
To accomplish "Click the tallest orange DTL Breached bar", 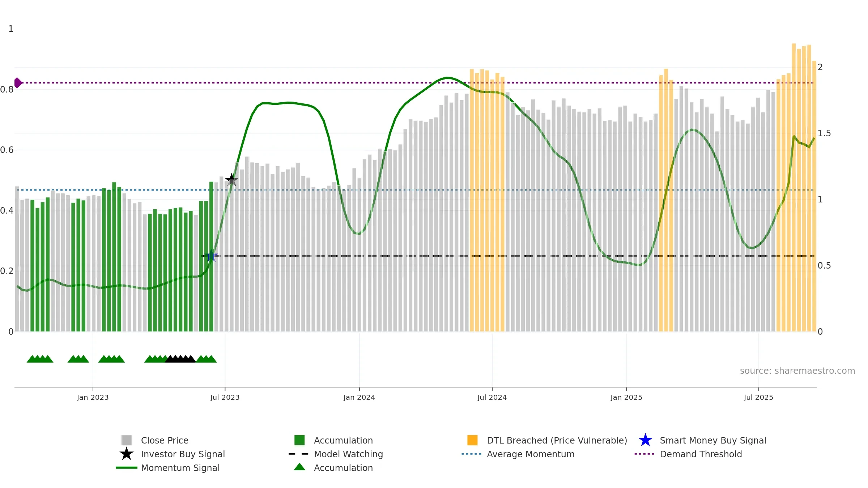I will 794,187.
